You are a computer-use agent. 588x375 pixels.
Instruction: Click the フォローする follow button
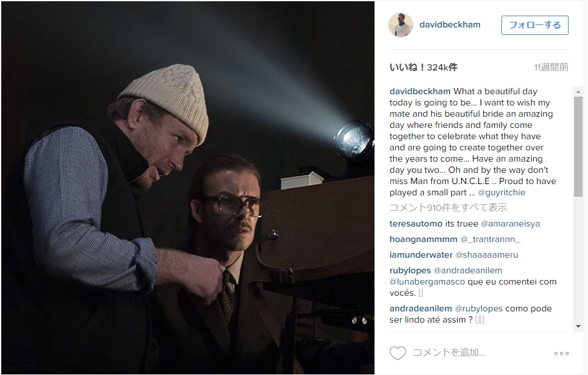pyautogui.click(x=535, y=25)
